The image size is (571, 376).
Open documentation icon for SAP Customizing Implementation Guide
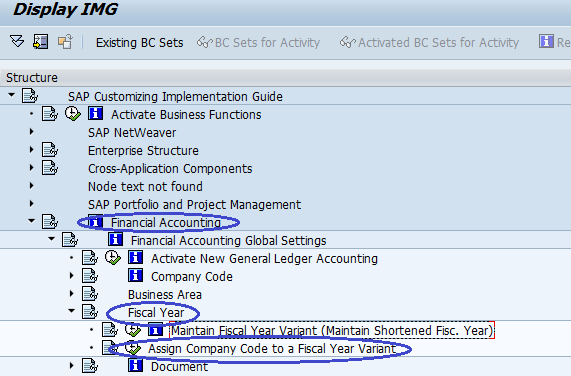[30, 96]
